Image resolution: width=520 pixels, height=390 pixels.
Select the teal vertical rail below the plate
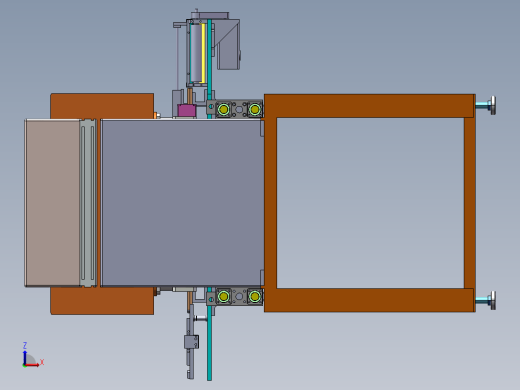[209, 343]
